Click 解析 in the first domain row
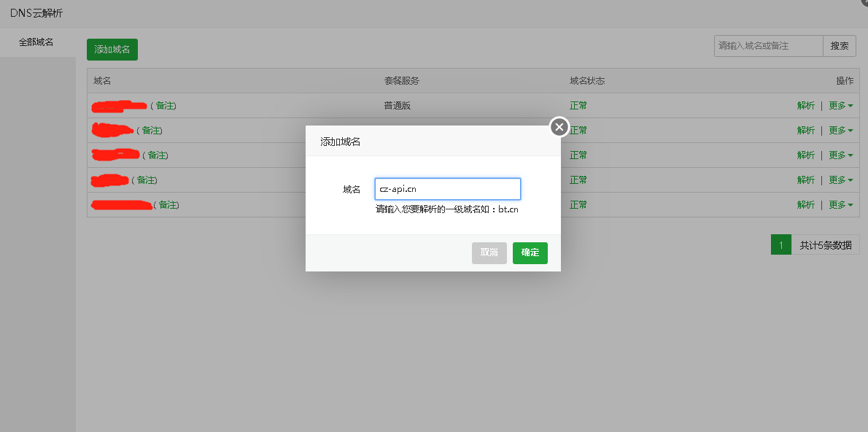 [x=805, y=105]
